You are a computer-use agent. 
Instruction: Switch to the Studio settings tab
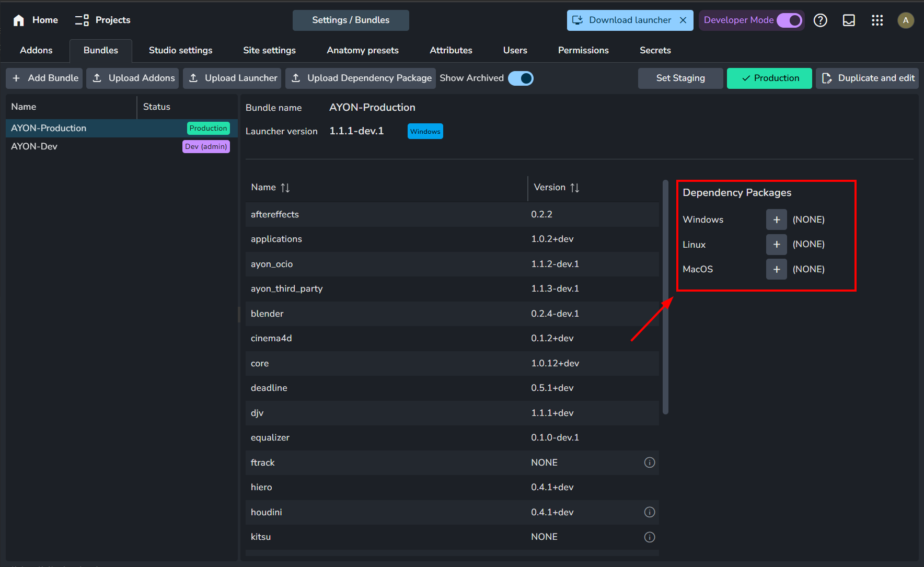[x=180, y=51]
